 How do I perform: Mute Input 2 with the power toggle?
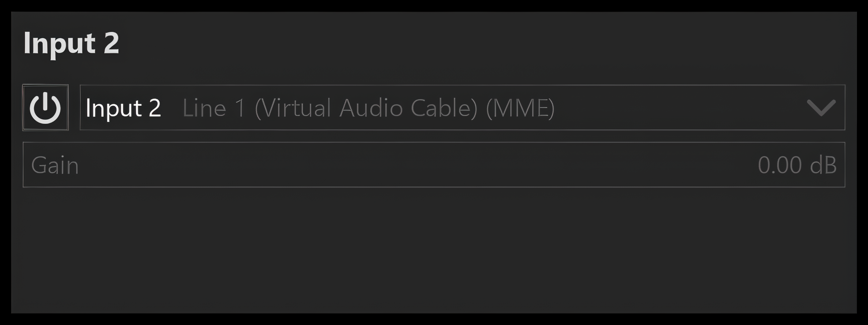click(45, 107)
